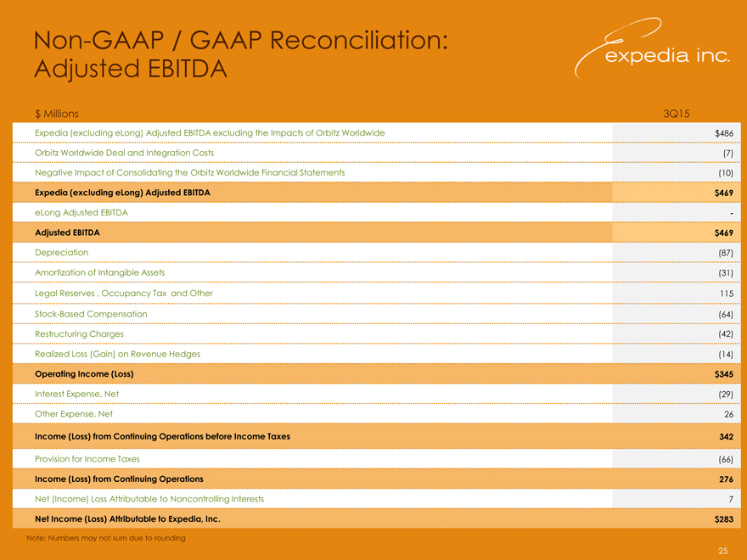Screen dimensions: 747x560
Task: Select the slide title 'Non-GAAP / GAAP Reconciliation: Adjusted EBITDA'
Action: coord(240,53)
